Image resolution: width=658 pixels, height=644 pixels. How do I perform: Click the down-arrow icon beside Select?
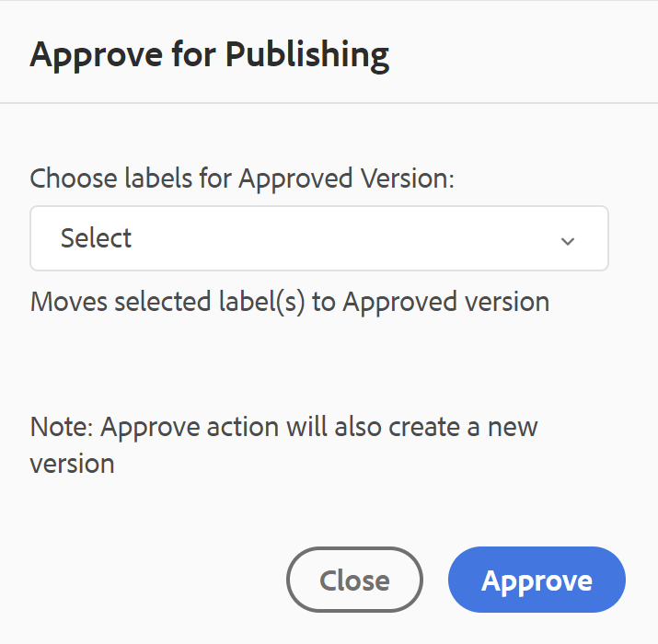[x=568, y=240]
